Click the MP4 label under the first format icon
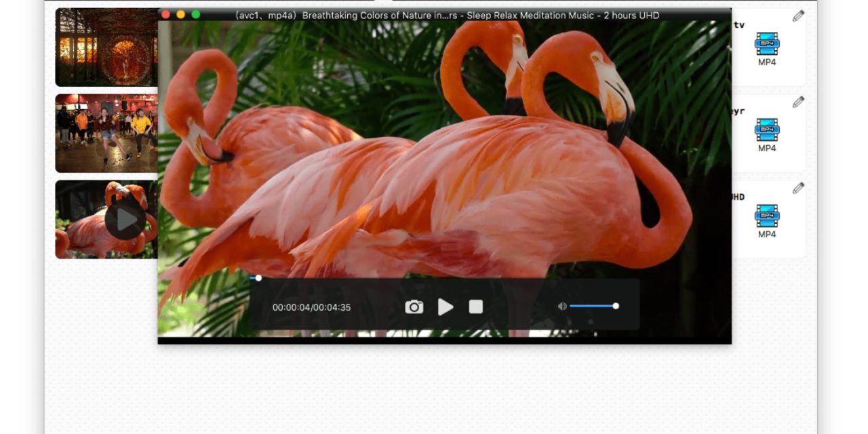Image resolution: width=868 pixels, height=434 pixels. tap(767, 62)
